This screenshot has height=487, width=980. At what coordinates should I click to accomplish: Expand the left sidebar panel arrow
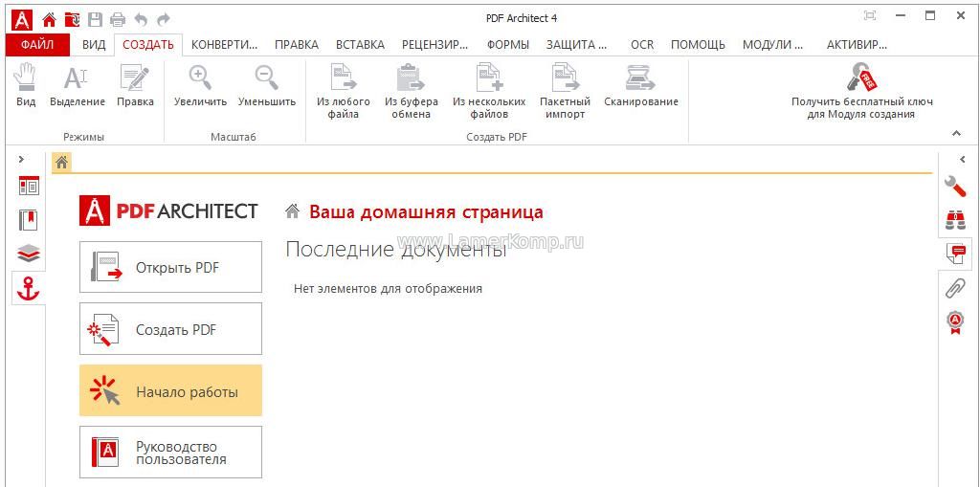tap(21, 160)
